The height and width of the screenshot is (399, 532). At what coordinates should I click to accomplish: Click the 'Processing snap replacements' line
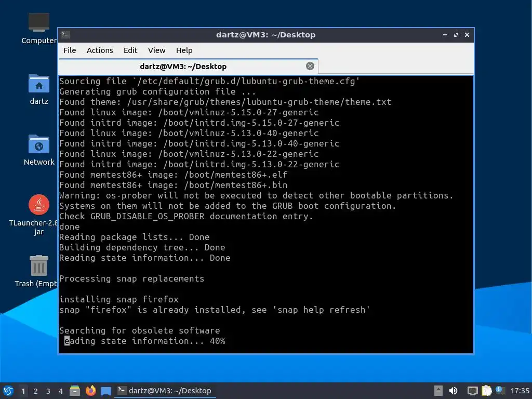[131, 278]
